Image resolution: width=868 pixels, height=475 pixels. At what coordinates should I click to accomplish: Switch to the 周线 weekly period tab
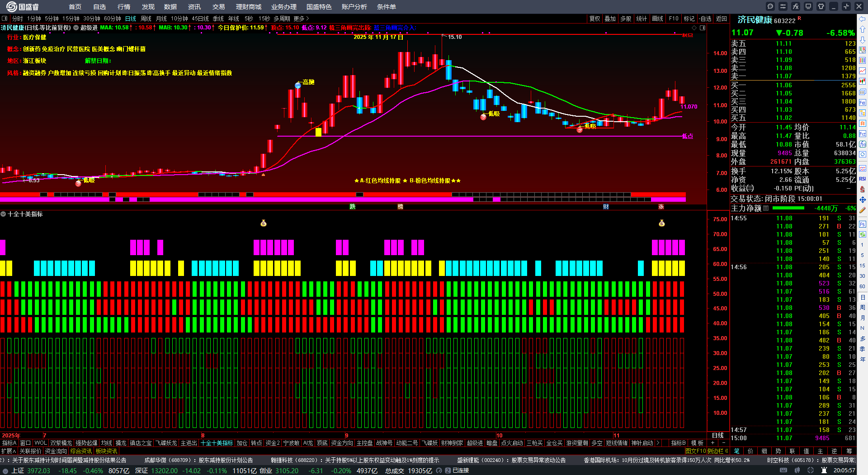(x=146, y=19)
